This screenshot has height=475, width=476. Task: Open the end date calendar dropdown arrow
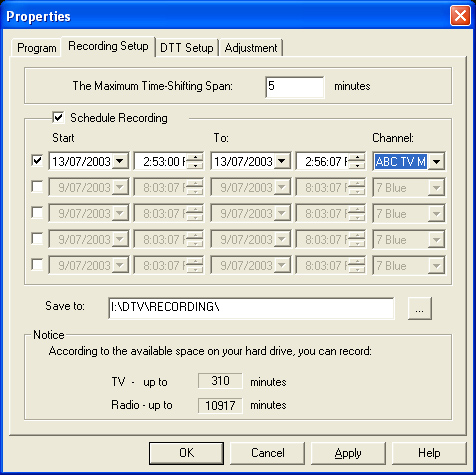[x=282, y=162]
